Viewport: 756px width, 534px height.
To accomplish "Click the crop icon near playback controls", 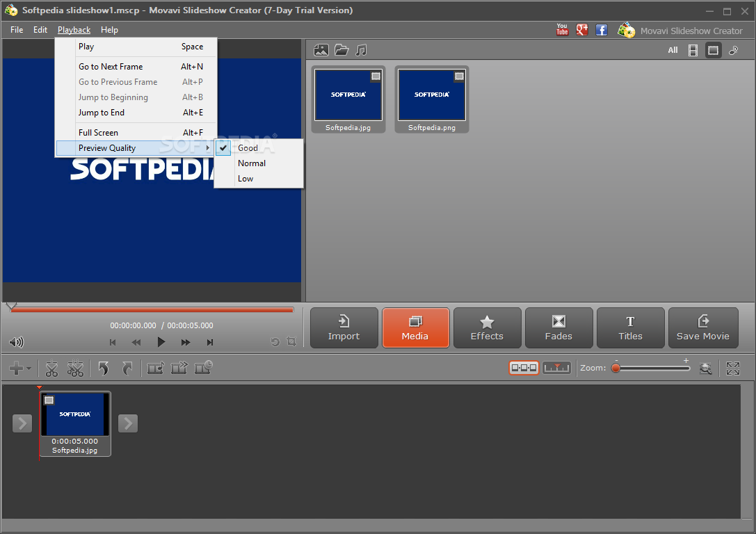I will point(291,341).
